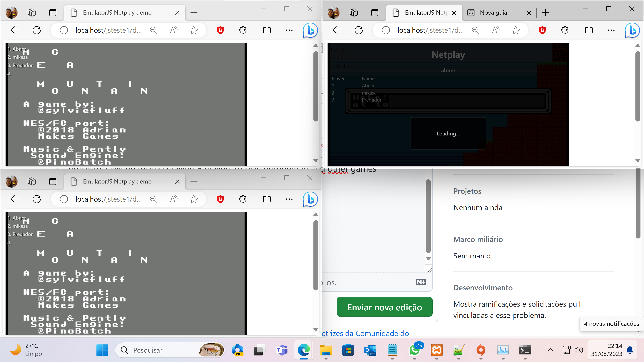Click Enviar nova edição button
Screen dimensions: 644x362
[x=385, y=307]
